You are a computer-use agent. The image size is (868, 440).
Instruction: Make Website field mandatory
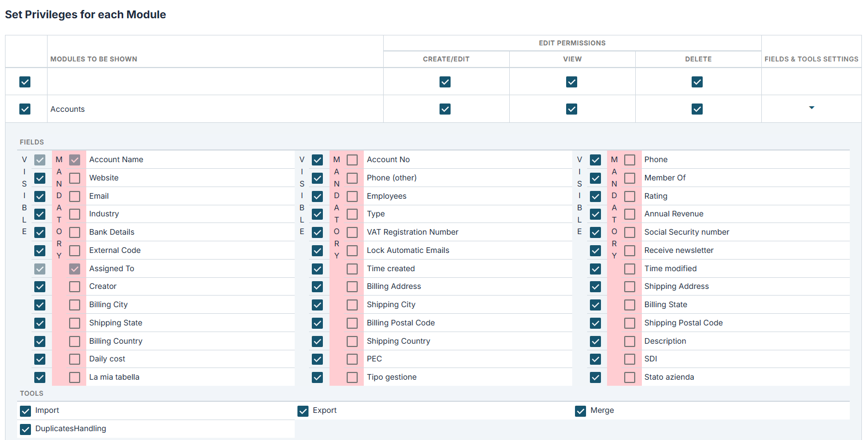(x=75, y=178)
